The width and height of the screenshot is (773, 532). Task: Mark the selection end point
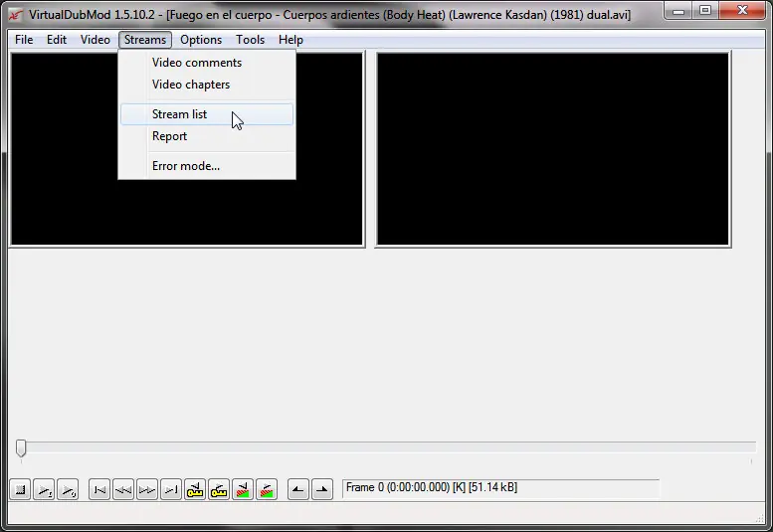(x=322, y=489)
